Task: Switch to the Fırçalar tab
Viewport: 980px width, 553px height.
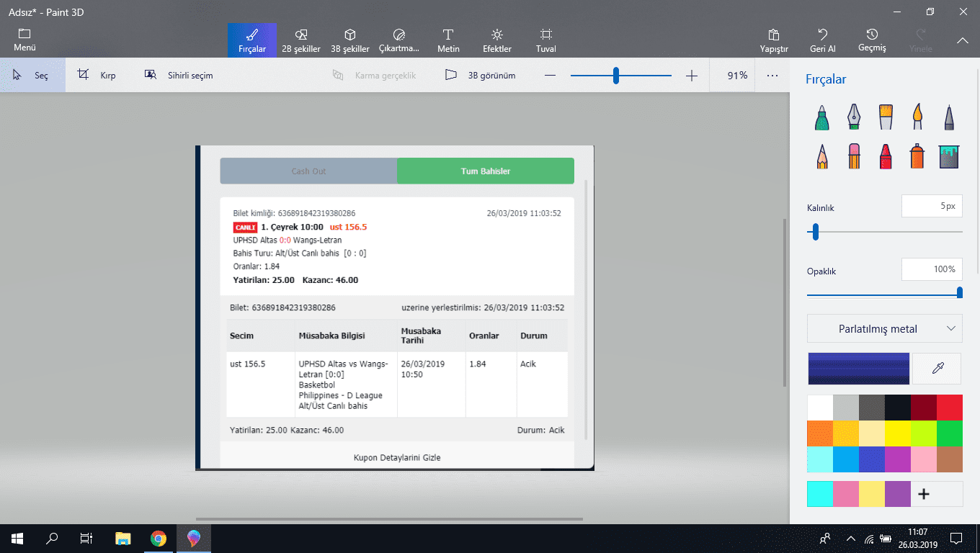Action: point(252,40)
